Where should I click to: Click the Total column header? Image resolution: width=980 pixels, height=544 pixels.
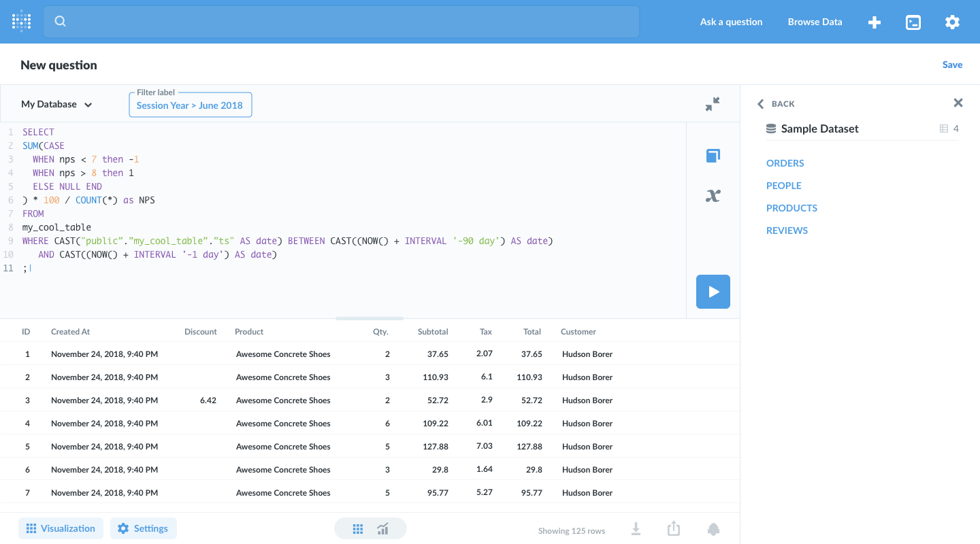(532, 332)
